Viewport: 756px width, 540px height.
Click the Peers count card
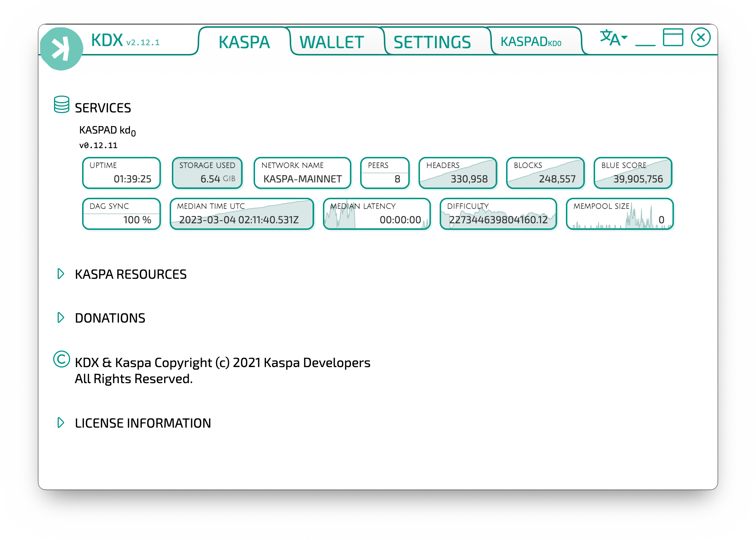(x=385, y=173)
